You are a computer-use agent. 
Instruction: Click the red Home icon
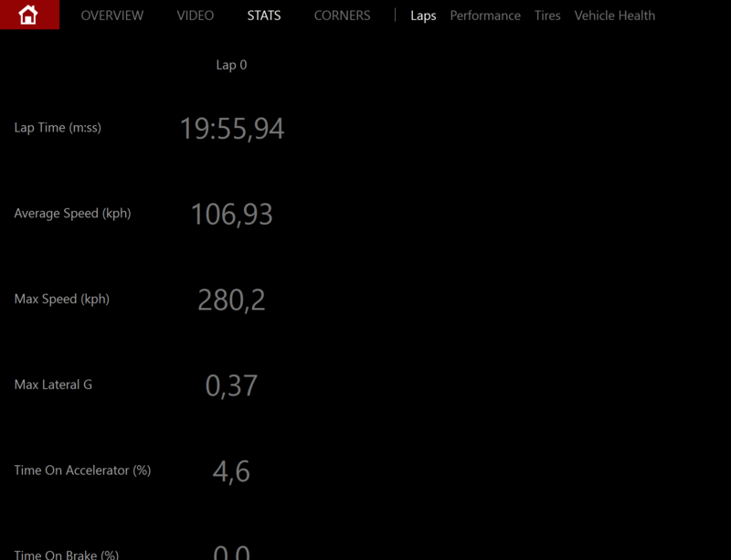coord(29,15)
